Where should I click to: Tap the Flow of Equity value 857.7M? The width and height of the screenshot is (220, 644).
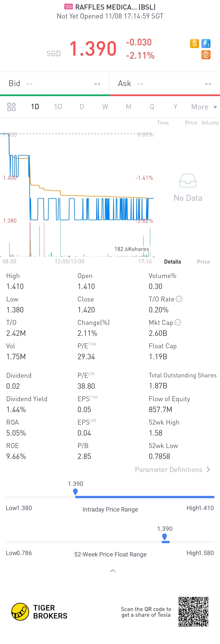click(x=161, y=410)
